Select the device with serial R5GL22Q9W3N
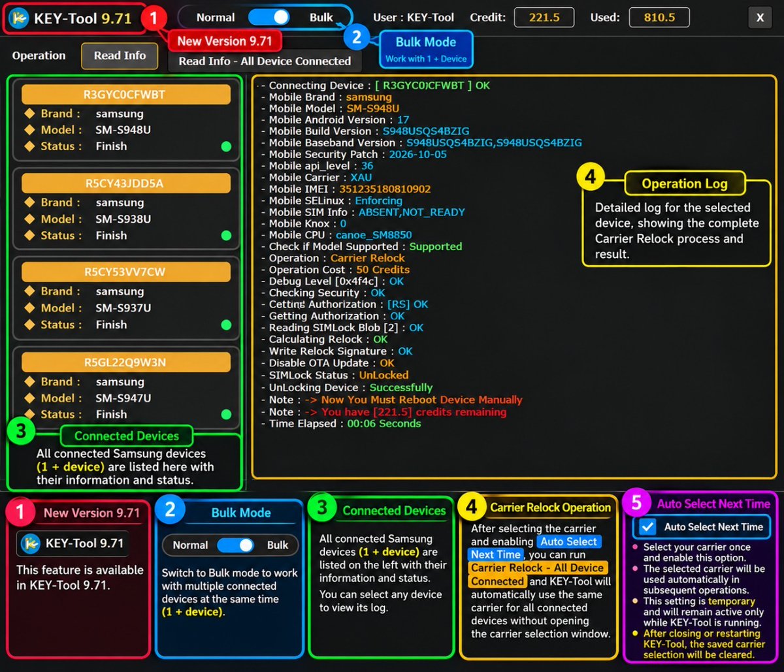The width and height of the screenshot is (784, 672). [x=126, y=362]
